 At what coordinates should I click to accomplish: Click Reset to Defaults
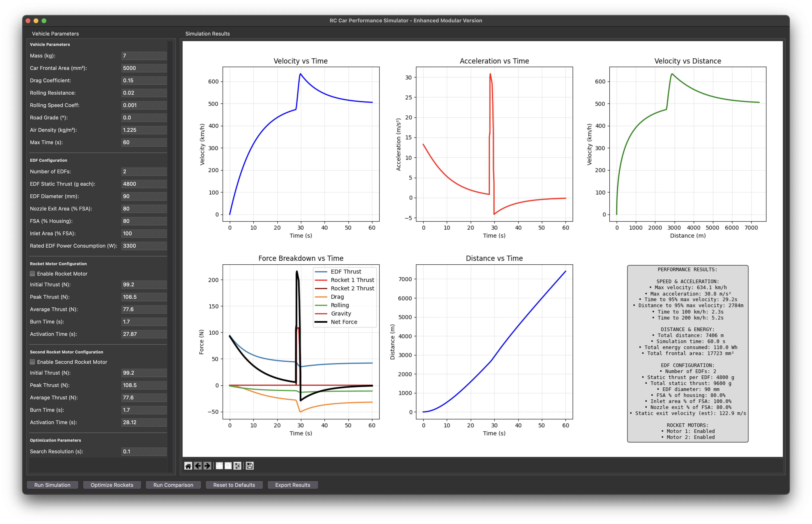pyautogui.click(x=234, y=485)
